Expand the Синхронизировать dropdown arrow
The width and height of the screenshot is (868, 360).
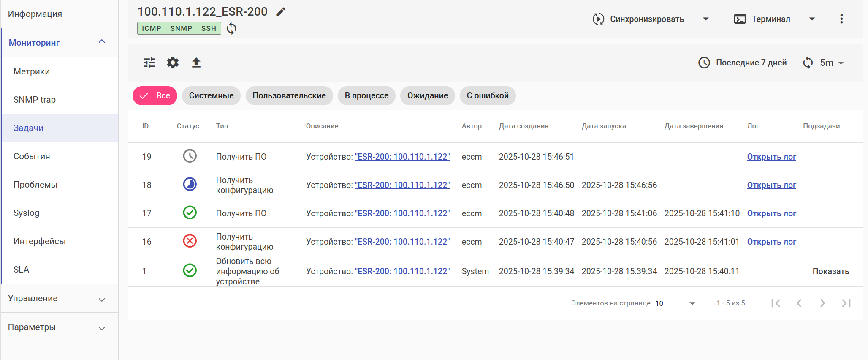tap(705, 19)
